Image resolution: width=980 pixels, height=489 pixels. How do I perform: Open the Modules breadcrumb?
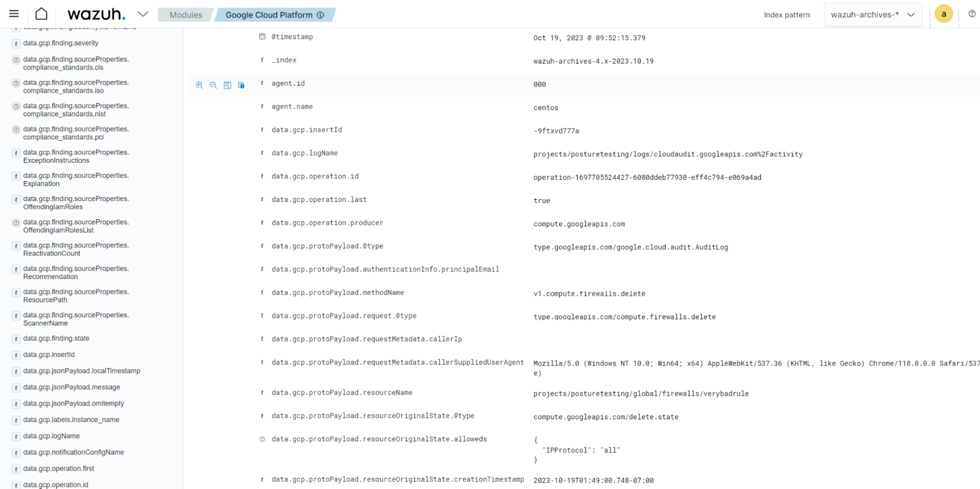186,15
